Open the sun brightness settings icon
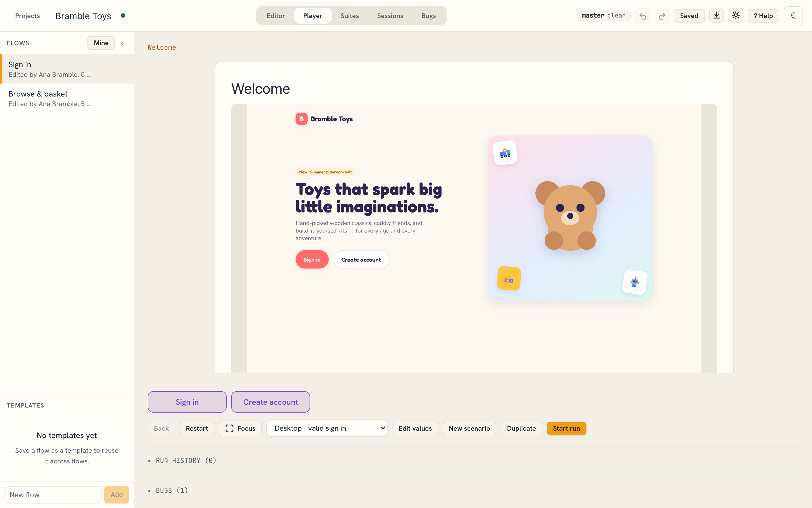812x508 pixels. pos(736,16)
